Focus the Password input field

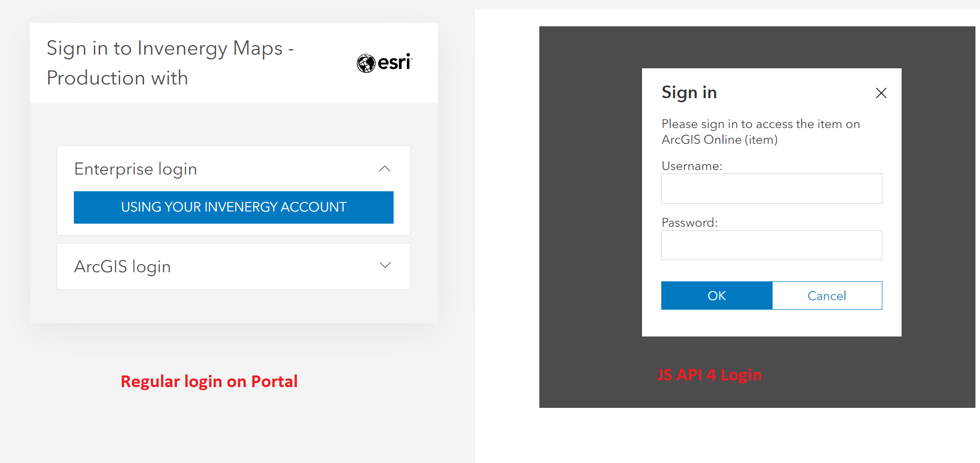(771, 245)
